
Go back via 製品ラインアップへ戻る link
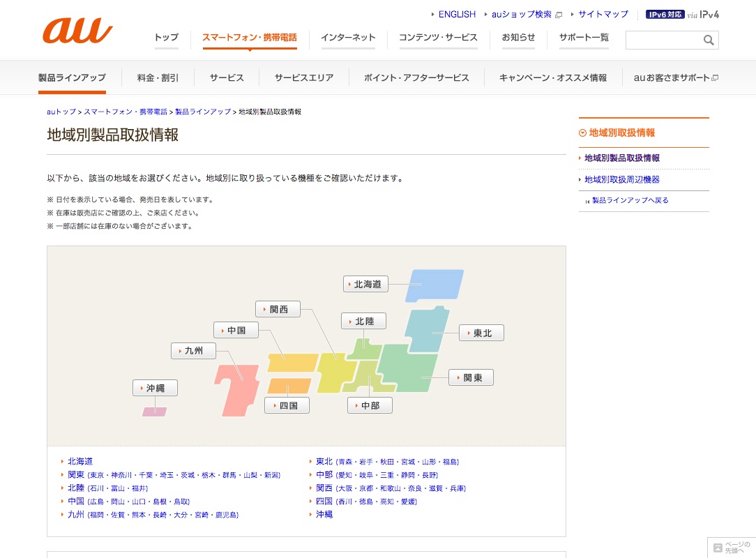click(630, 200)
